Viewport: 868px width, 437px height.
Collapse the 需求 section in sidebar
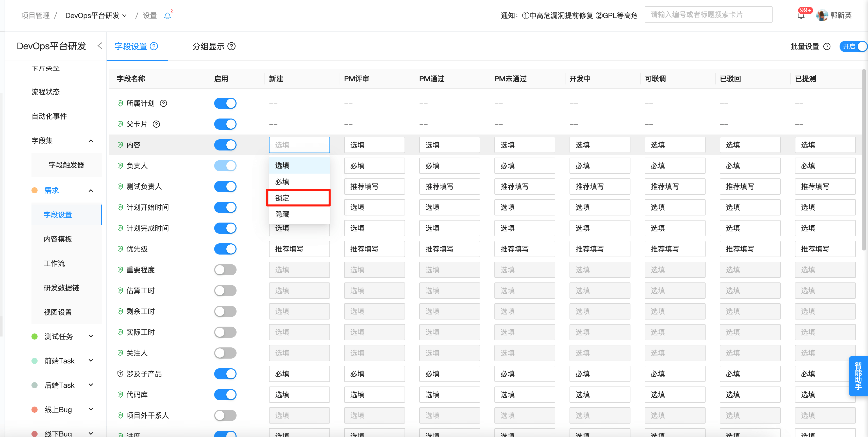coord(90,190)
